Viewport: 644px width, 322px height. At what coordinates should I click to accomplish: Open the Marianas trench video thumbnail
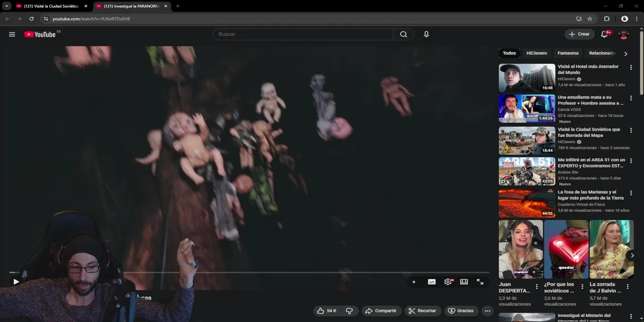pyautogui.click(x=527, y=203)
